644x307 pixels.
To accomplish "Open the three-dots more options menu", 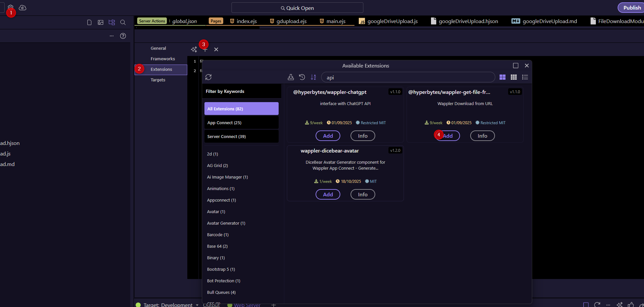I will pos(111,36).
